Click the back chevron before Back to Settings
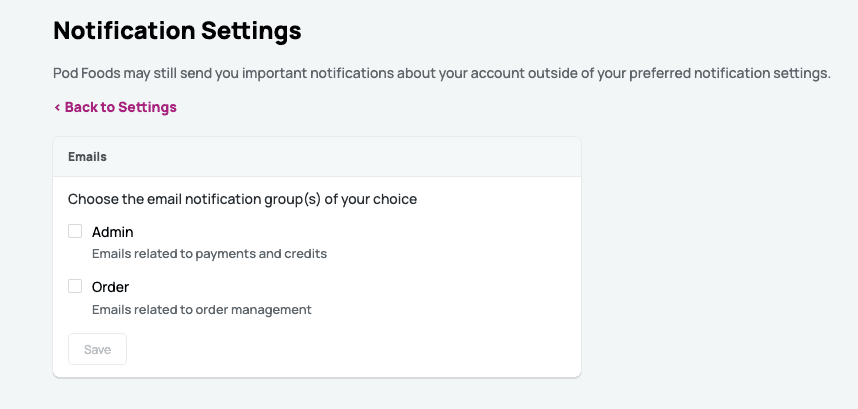Image resolution: width=858 pixels, height=409 pixels. coord(57,107)
